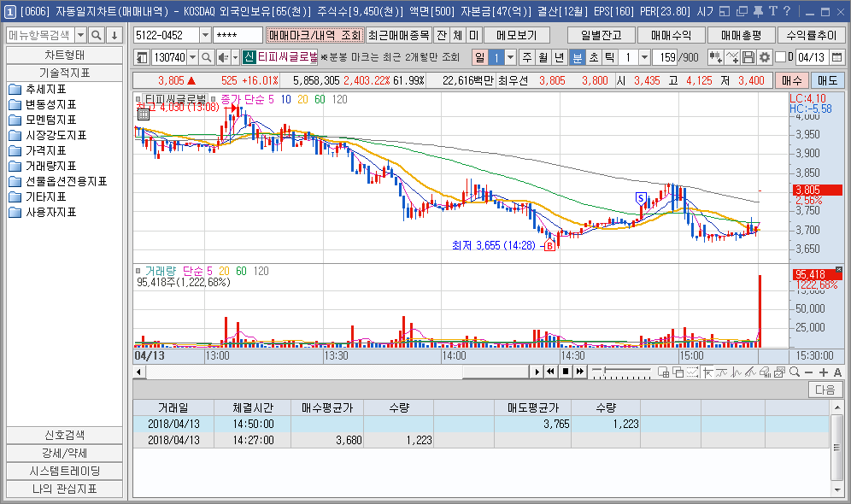
Task: Click the zoom out minus icon below the chart
Action: coord(808,371)
